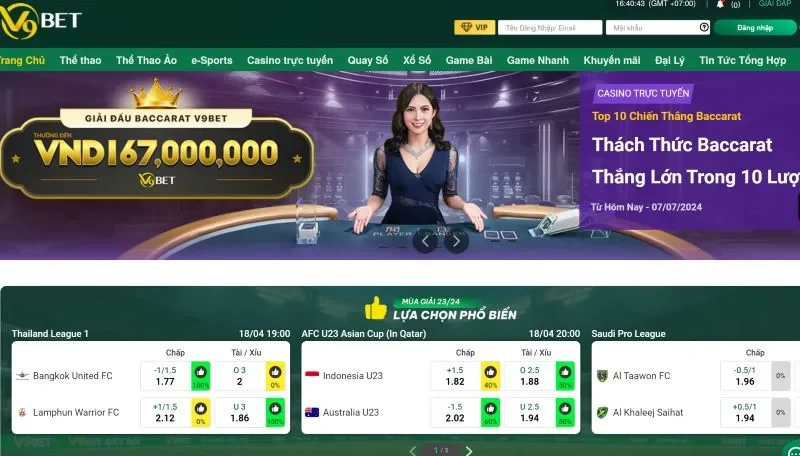Image resolution: width=800 pixels, height=456 pixels.
Task: Focus the Mật khẩu password field
Action: pyautogui.click(x=658, y=28)
